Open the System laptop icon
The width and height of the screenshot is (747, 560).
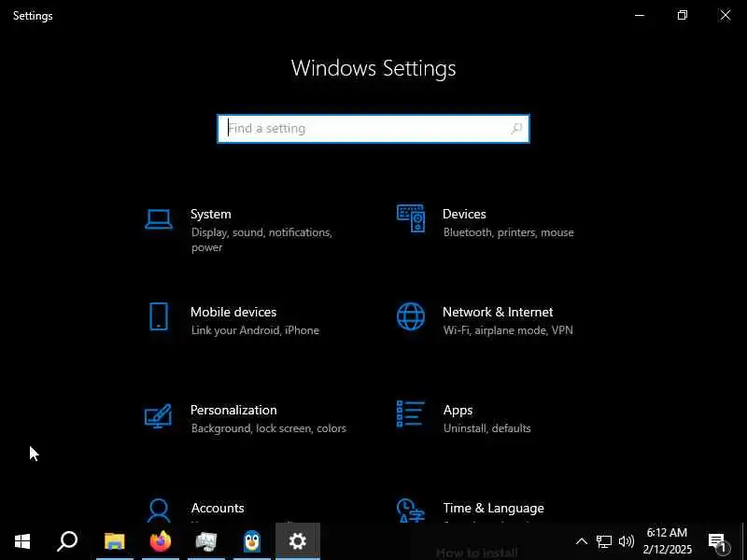coord(159,219)
